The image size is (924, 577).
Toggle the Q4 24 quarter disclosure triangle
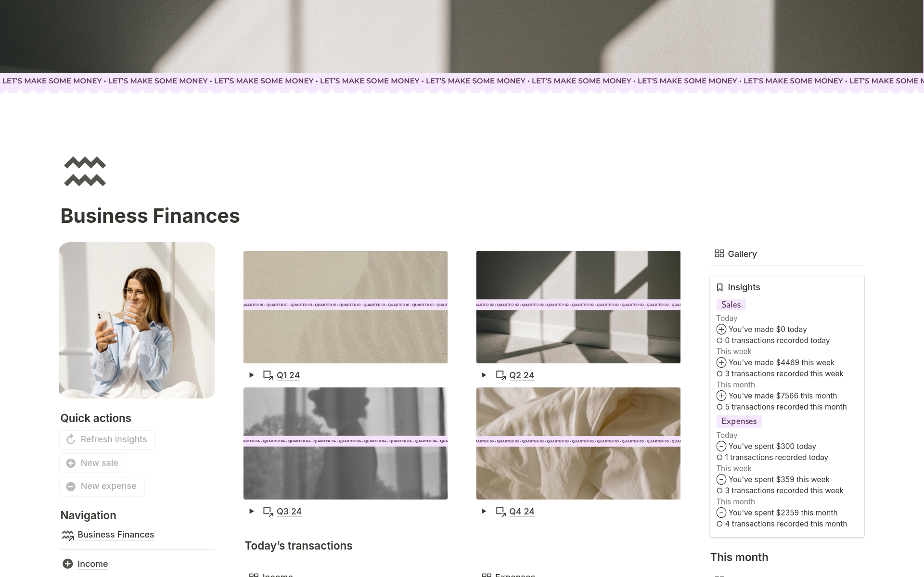coord(484,511)
